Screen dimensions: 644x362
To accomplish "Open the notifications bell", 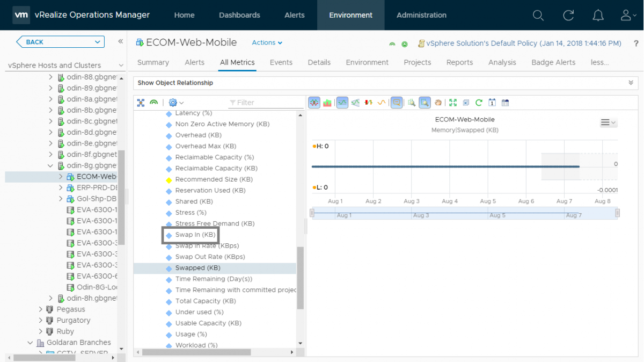I will (598, 15).
